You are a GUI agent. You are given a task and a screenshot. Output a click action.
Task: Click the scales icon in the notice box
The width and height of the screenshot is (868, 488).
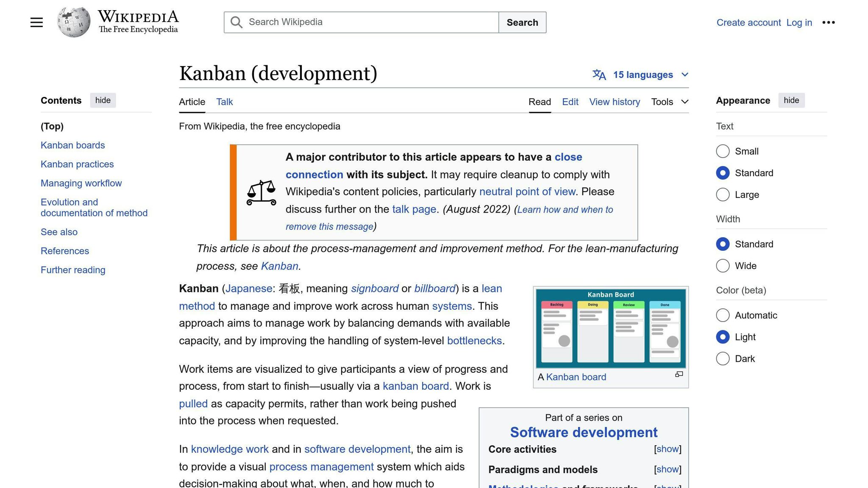[262, 191]
